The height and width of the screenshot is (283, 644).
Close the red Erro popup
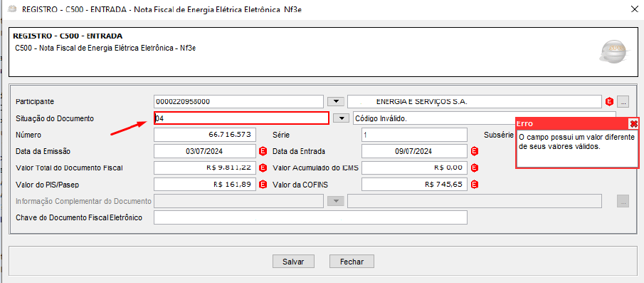click(634, 123)
